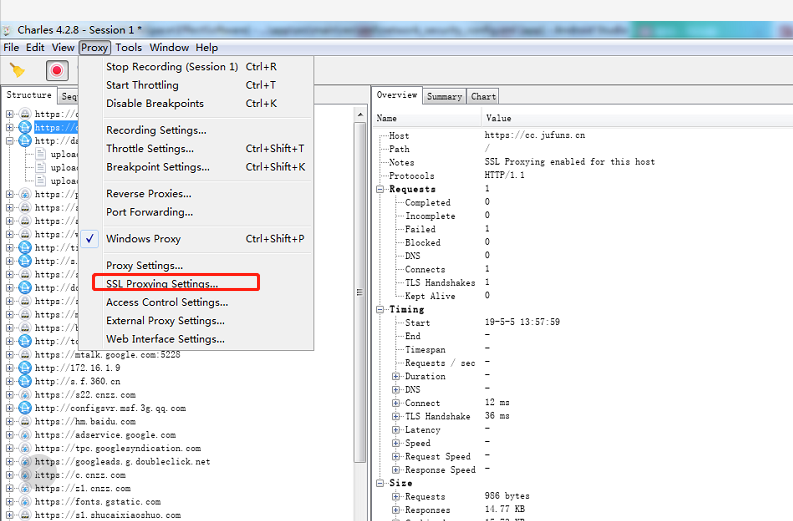Click the Notes value SSL Proxying enabled
The width and height of the screenshot is (793, 521).
pos(569,162)
